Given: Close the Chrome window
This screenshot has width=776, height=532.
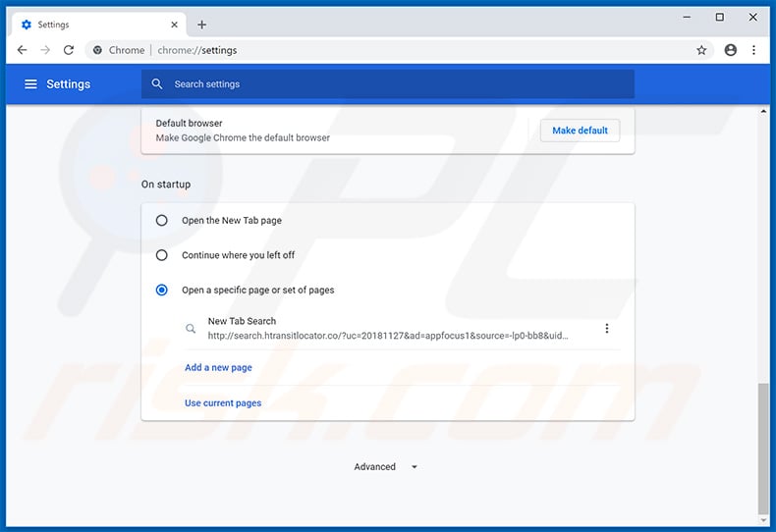Looking at the screenshot, I should coord(752,18).
